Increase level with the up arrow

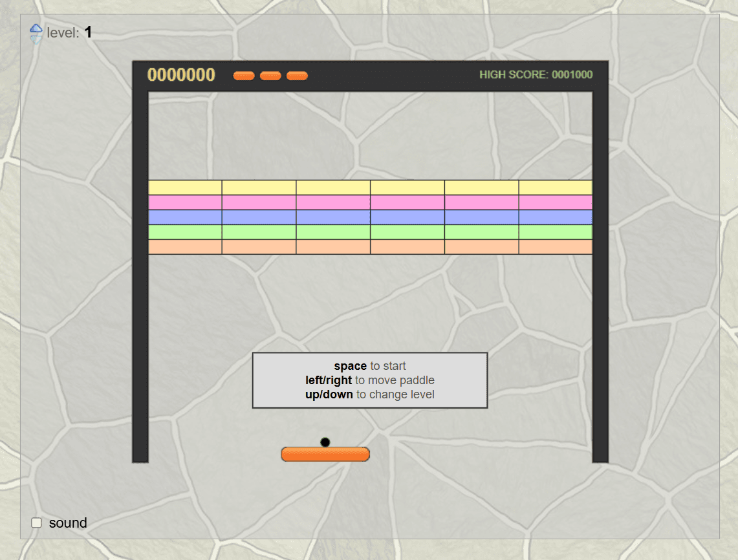coord(36,28)
